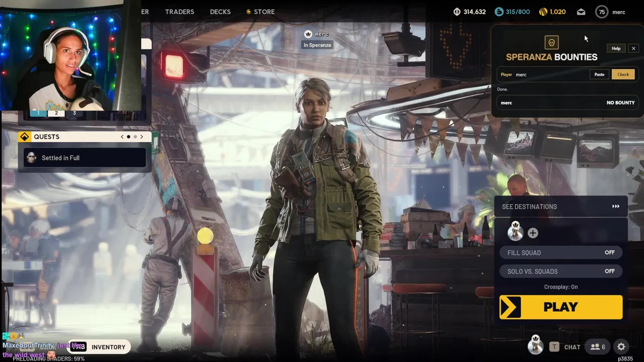The image size is (644, 362).
Task: Toggle FILL SQUAD option
Action: pyautogui.click(x=561, y=252)
